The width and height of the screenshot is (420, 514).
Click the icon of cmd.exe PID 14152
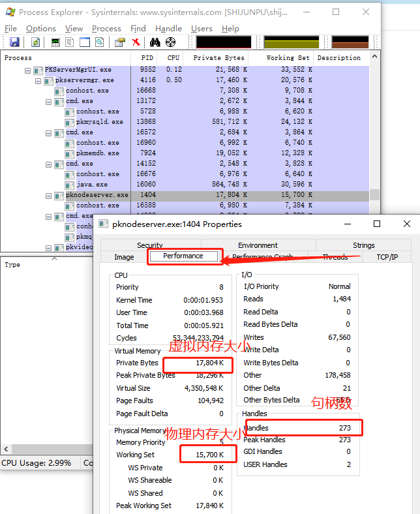click(59, 164)
